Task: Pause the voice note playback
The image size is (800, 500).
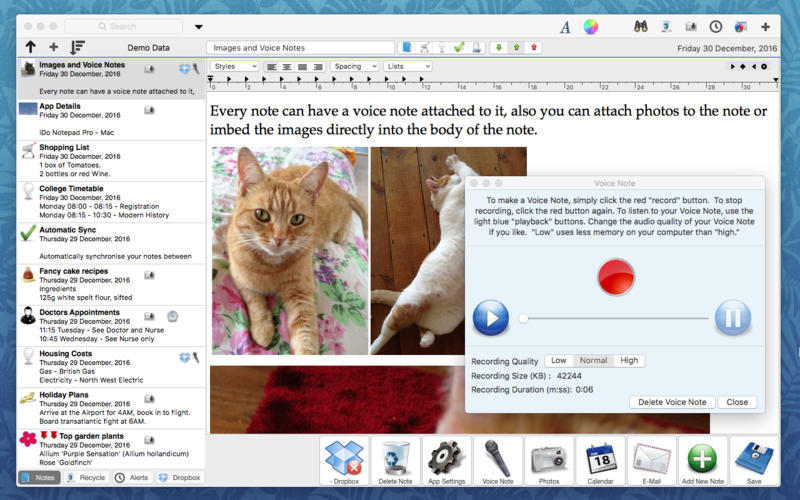Action: 733,318
